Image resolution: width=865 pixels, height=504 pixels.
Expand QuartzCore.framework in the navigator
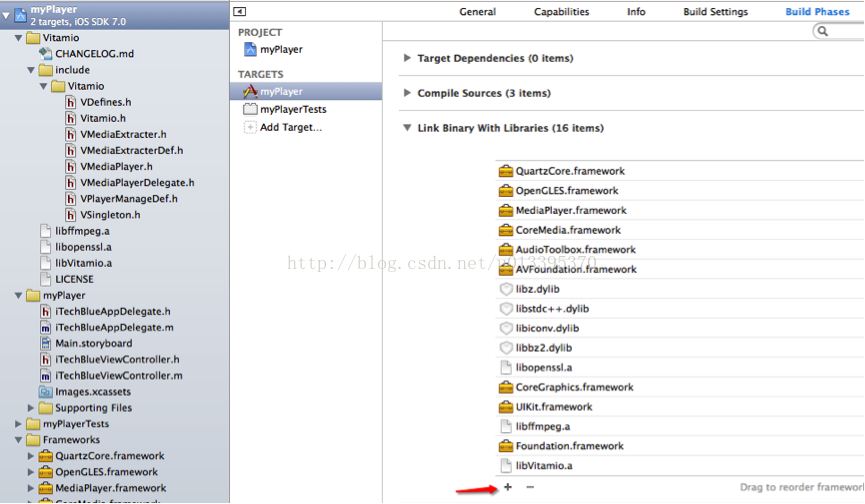coord(31,456)
